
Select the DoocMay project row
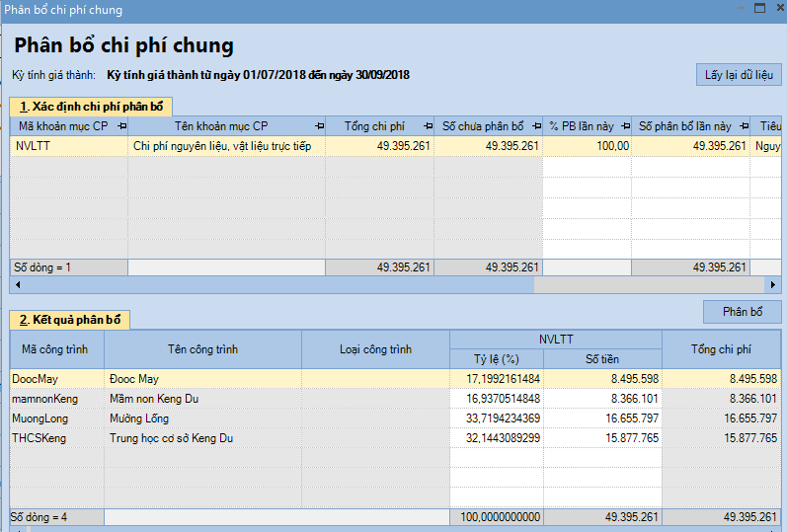coord(396,379)
